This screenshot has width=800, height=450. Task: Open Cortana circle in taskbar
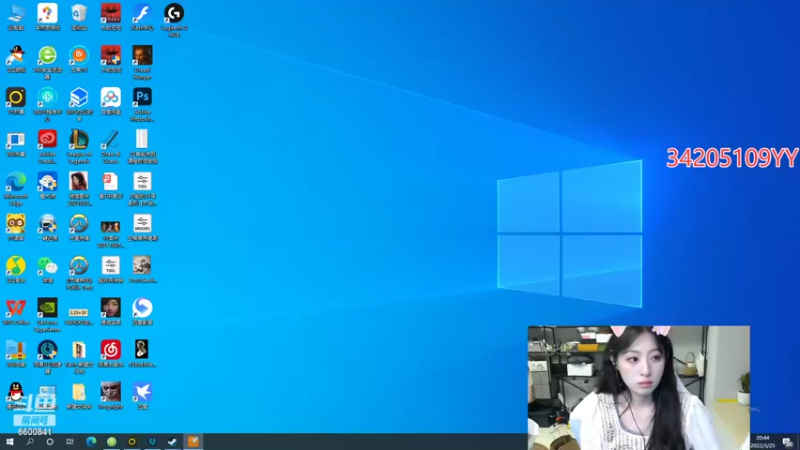tap(49, 442)
